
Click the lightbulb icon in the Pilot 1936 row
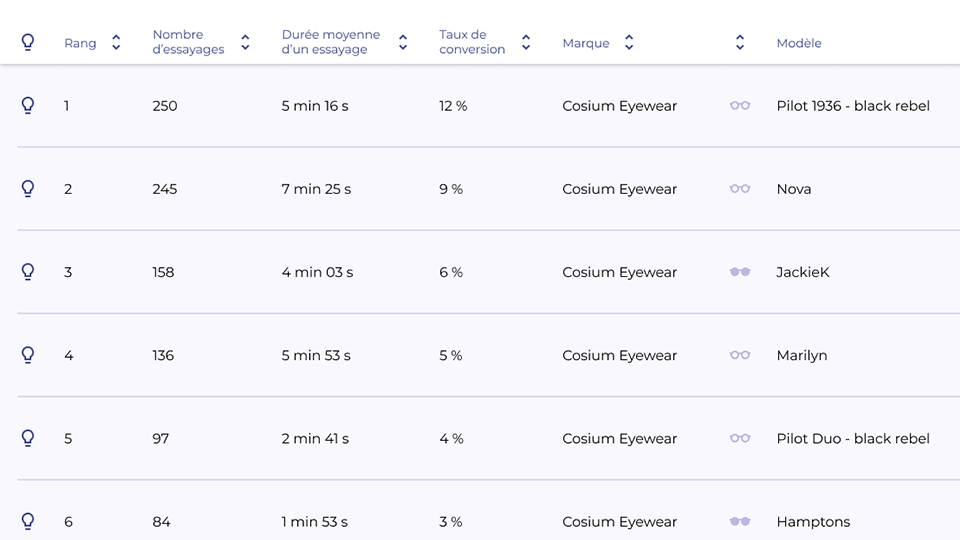click(28, 105)
